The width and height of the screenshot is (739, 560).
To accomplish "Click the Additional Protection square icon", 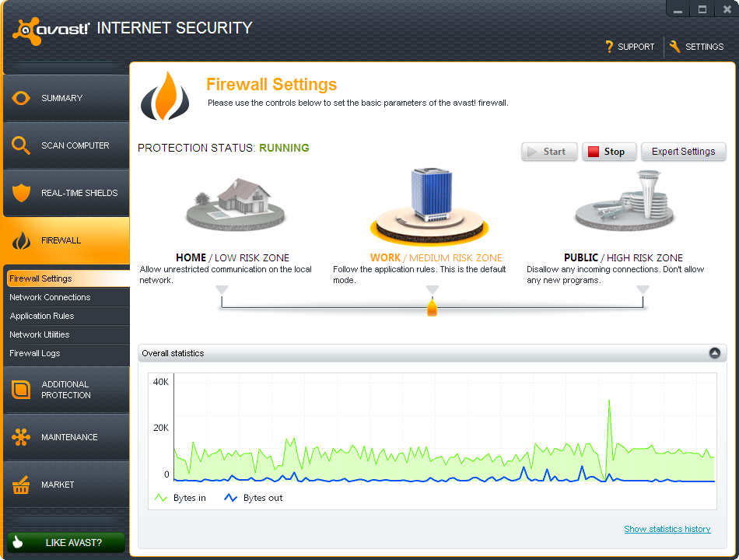I will [x=21, y=390].
